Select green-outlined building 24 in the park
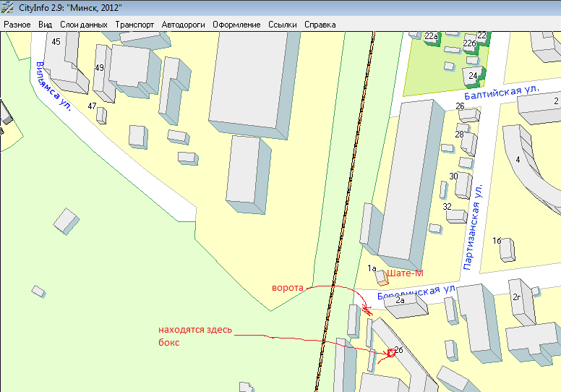561x392 pixels. click(475, 75)
